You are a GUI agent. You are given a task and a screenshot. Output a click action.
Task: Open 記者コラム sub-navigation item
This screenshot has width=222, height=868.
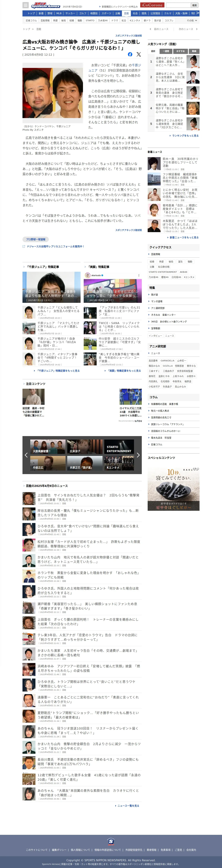(31, 21)
